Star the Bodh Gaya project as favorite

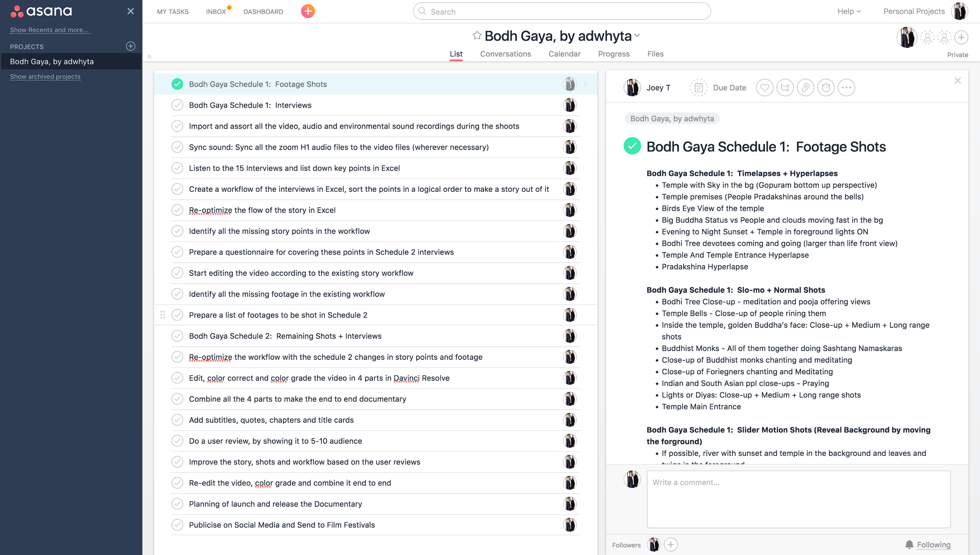point(477,36)
